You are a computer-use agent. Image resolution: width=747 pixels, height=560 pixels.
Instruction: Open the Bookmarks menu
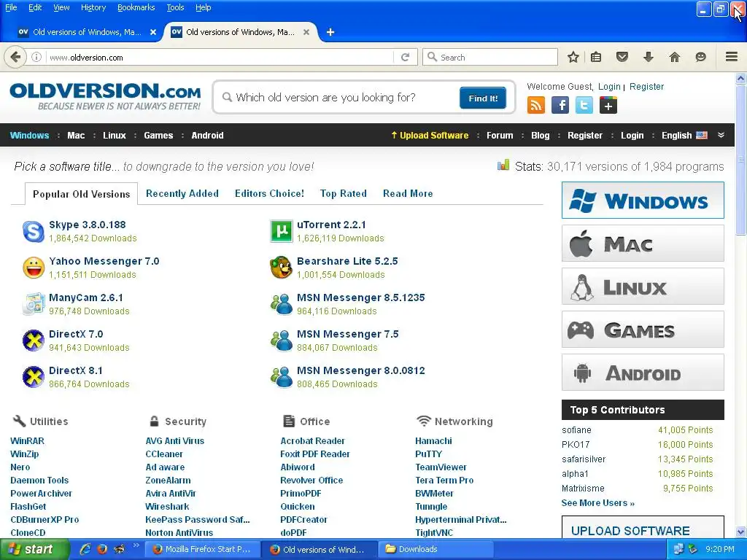(136, 7)
